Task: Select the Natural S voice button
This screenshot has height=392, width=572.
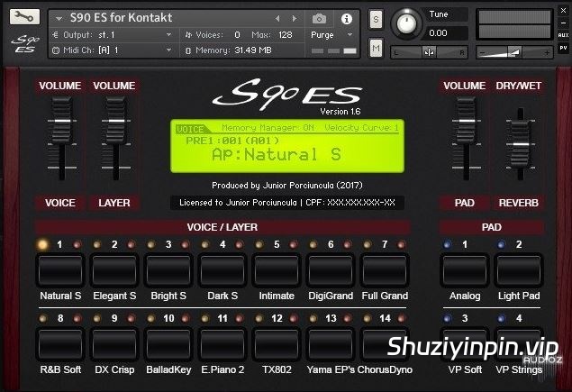Action: coord(60,270)
